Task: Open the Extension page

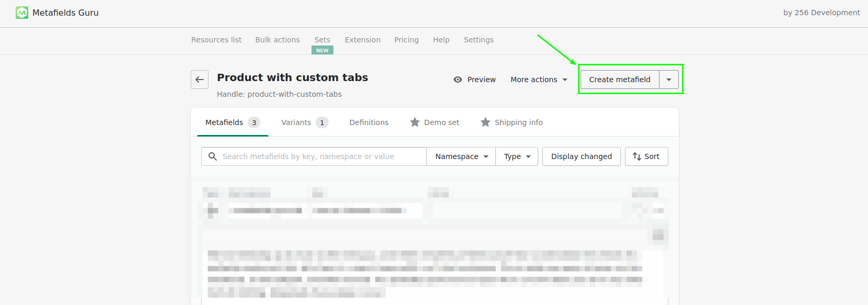Action: [x=363, y=40]
